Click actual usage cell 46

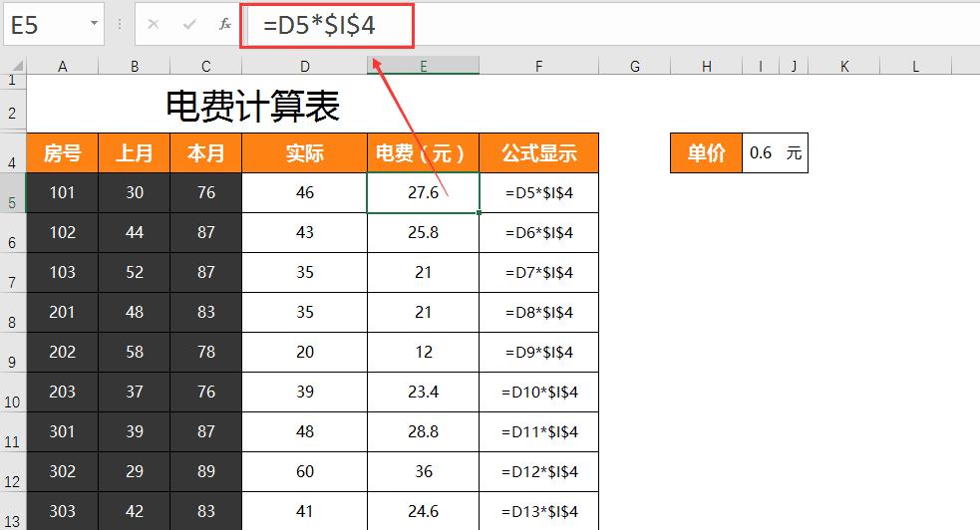coord(305,193)
